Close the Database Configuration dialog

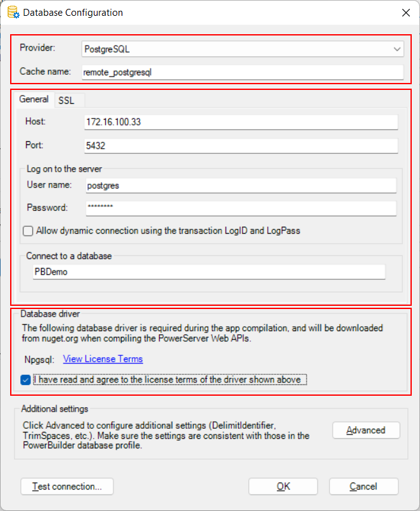tap(405, 13)
